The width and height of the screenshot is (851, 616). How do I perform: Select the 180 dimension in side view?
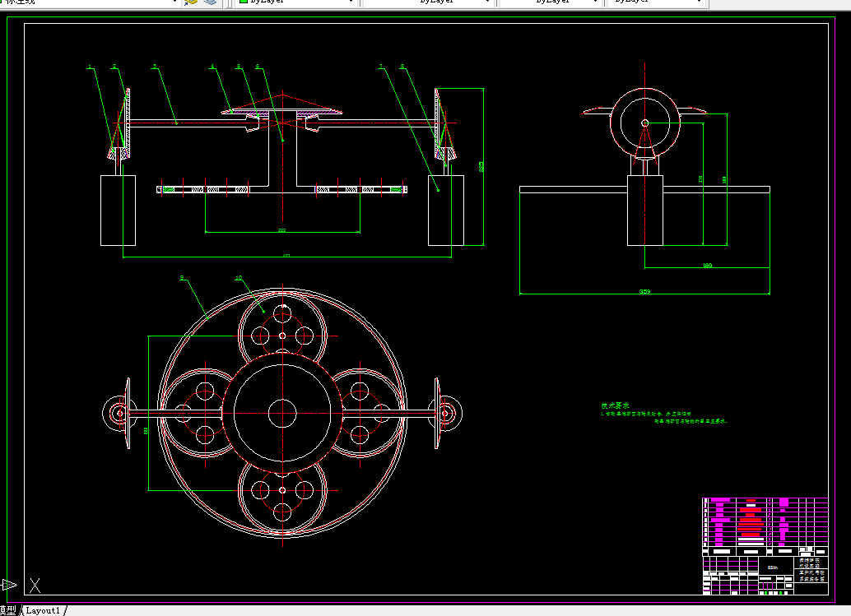click(x=707, y=265)
